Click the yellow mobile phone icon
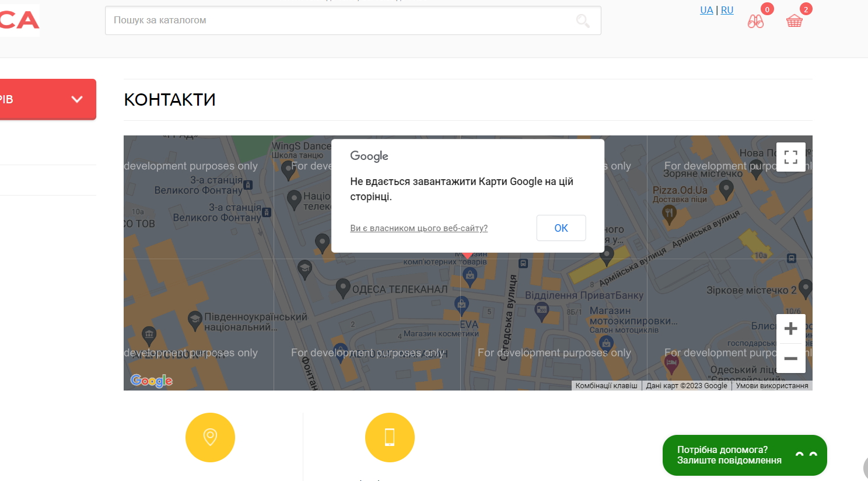Viewport: 868px width, 481px height. click(x=390, y=437)
